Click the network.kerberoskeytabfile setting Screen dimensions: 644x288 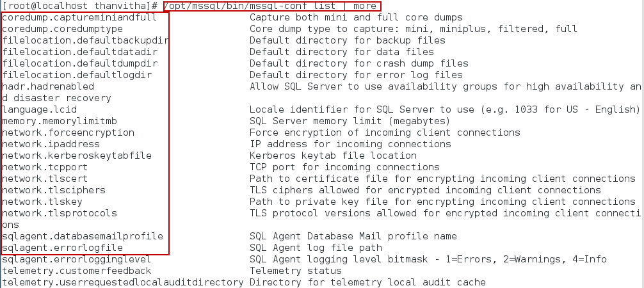77,156
